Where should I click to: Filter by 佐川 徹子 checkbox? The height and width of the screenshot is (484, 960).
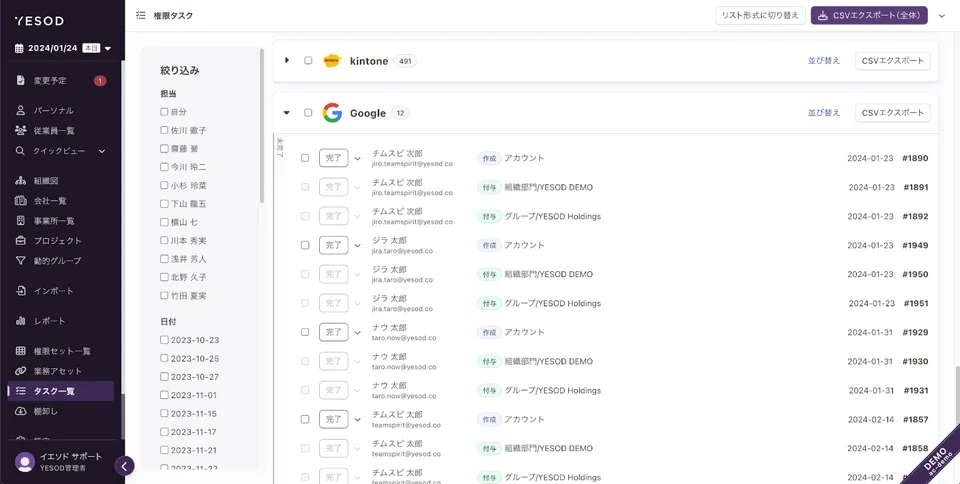(164, 130)
